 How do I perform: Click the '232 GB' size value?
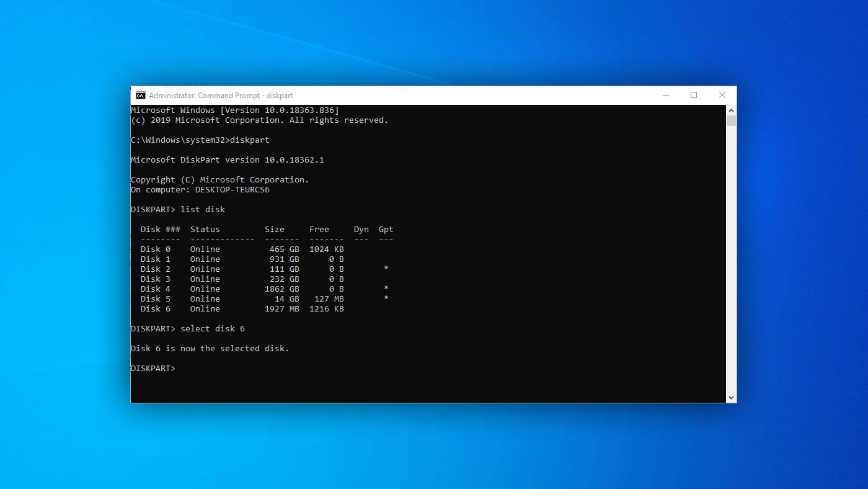click(285, 279)
